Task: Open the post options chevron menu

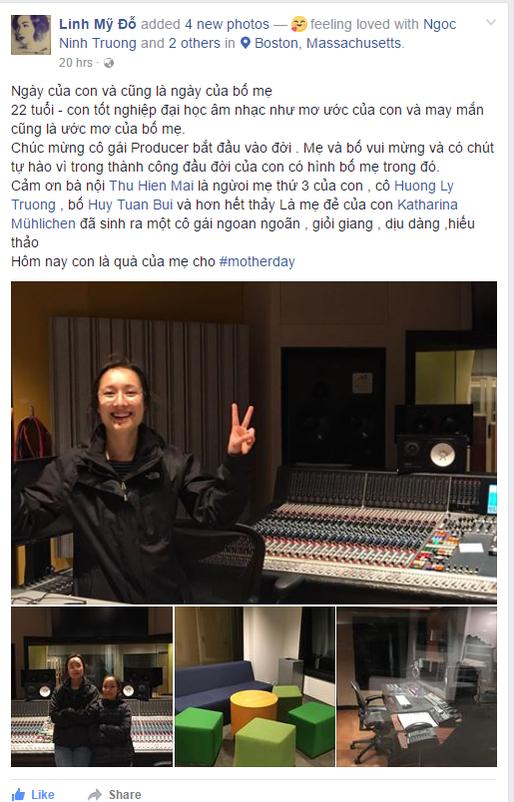Action: [491, 23]
